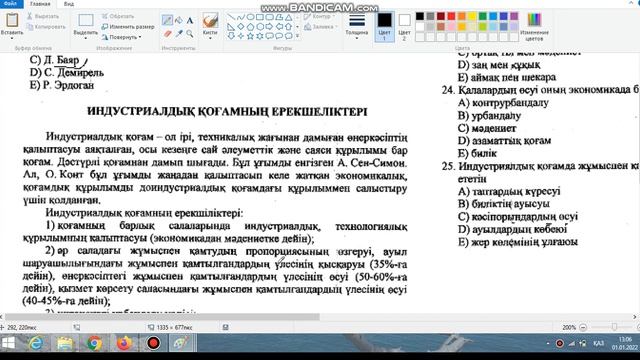This screenshot has width=640, height=360.
Task: Open the Paste (Вставить) dropdown arrow
Action: coord(12,38)
